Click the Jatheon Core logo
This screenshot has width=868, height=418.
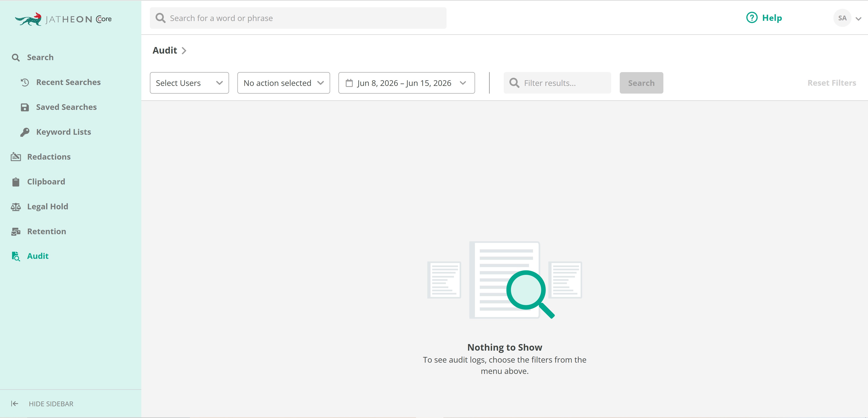point(63,19)
